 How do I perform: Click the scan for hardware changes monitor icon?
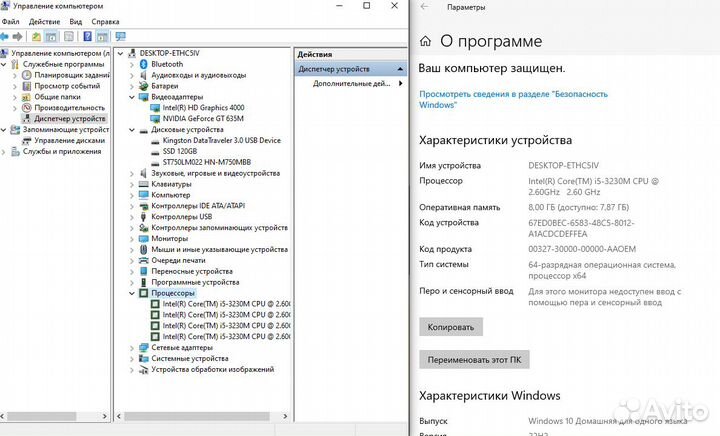pyautogui.click(x=120, y=36)
